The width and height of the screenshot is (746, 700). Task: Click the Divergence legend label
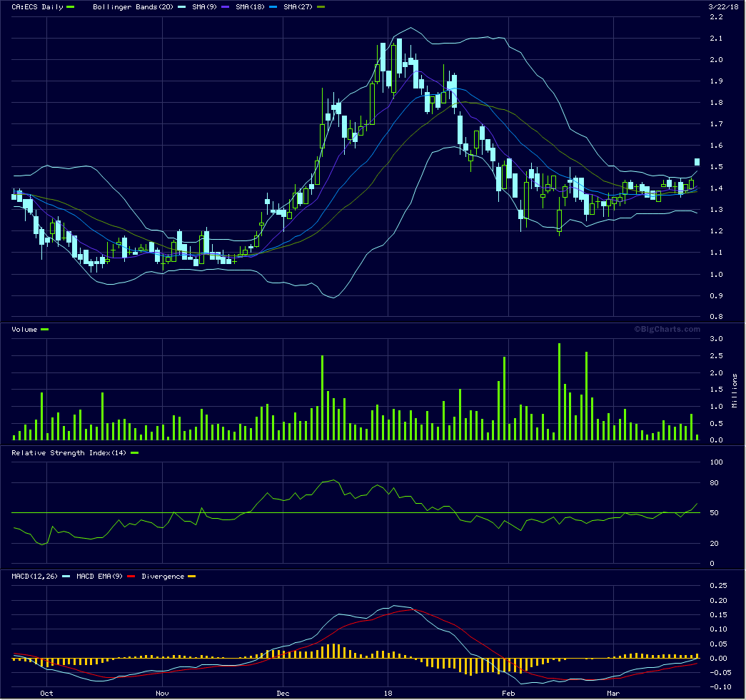click(163, 576)
